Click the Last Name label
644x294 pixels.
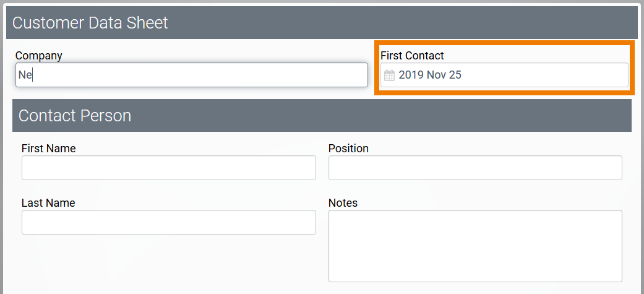pyautogui.click(x=48, y=203)
